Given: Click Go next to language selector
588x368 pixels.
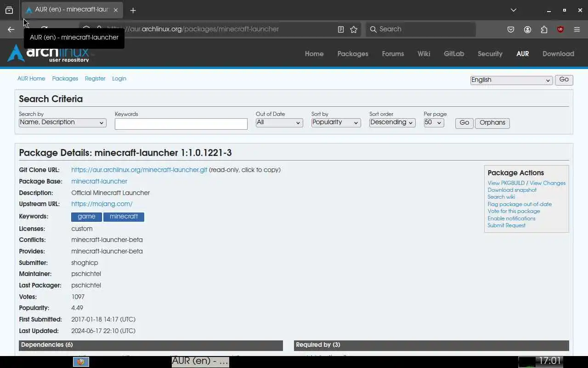Looking at the screenshot, I should 564,80.
